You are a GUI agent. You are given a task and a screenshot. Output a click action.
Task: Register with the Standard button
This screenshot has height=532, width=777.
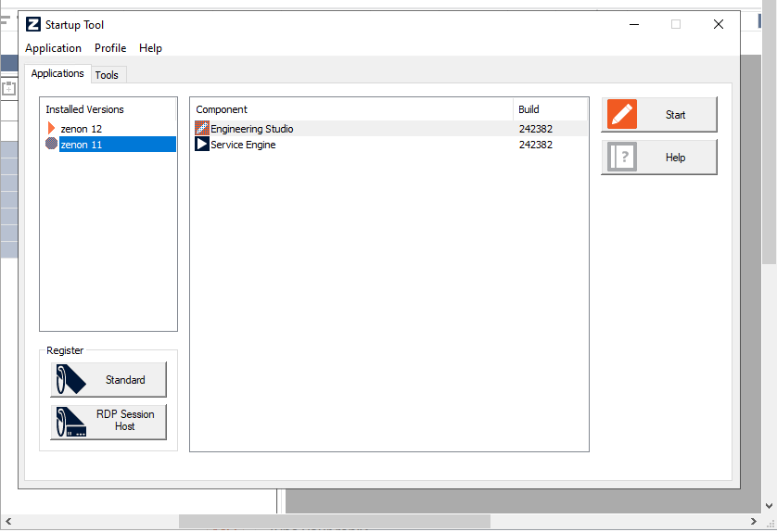(x=108, y=379)
